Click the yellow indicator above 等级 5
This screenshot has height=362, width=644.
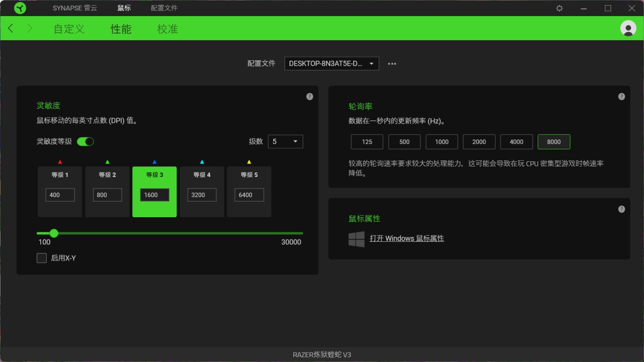pos(249,162)
